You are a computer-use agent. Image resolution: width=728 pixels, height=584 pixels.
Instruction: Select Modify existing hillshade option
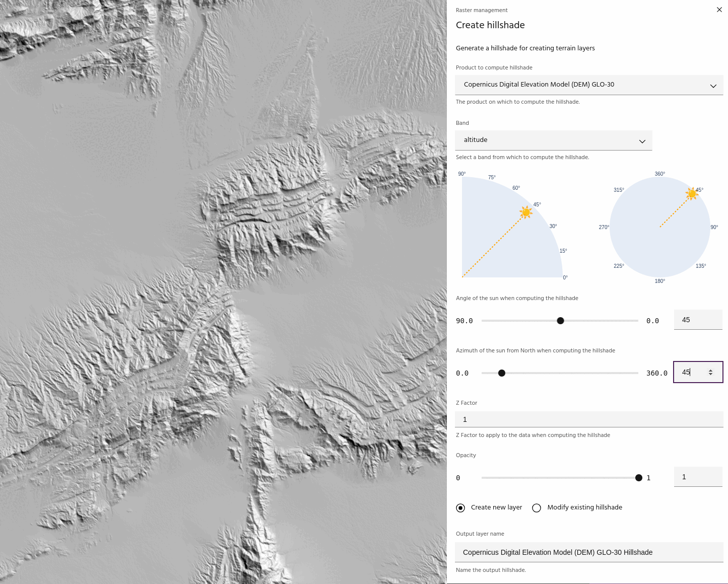pos(537,507)
